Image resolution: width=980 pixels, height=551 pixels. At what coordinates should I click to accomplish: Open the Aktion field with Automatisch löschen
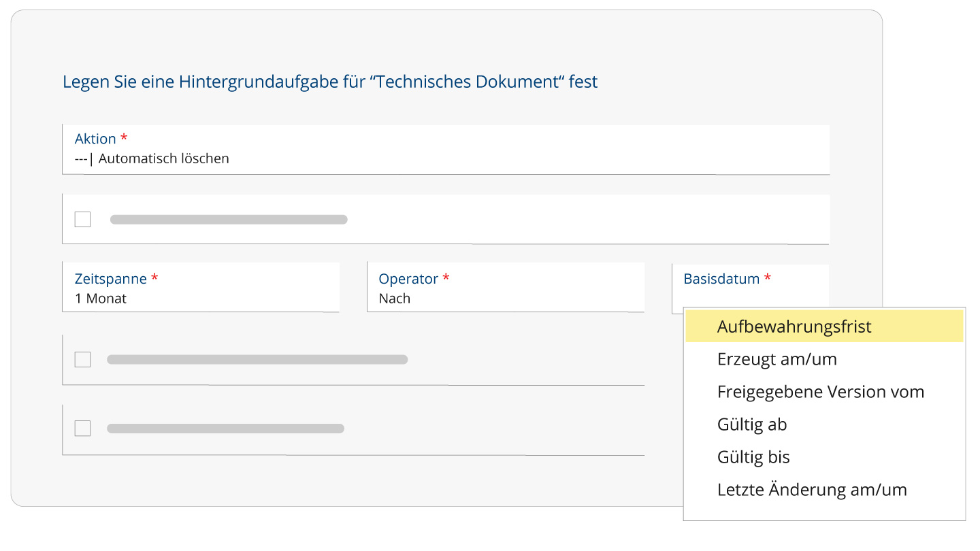point(446,150)
